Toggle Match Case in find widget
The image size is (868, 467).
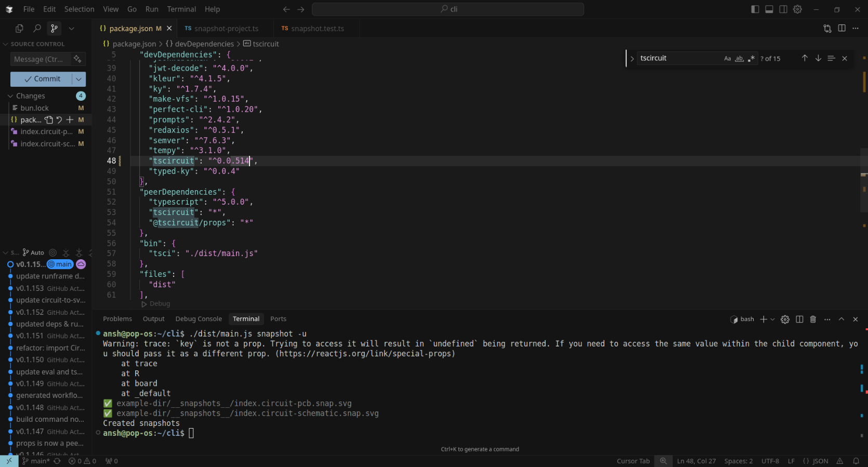click(727, 59)
